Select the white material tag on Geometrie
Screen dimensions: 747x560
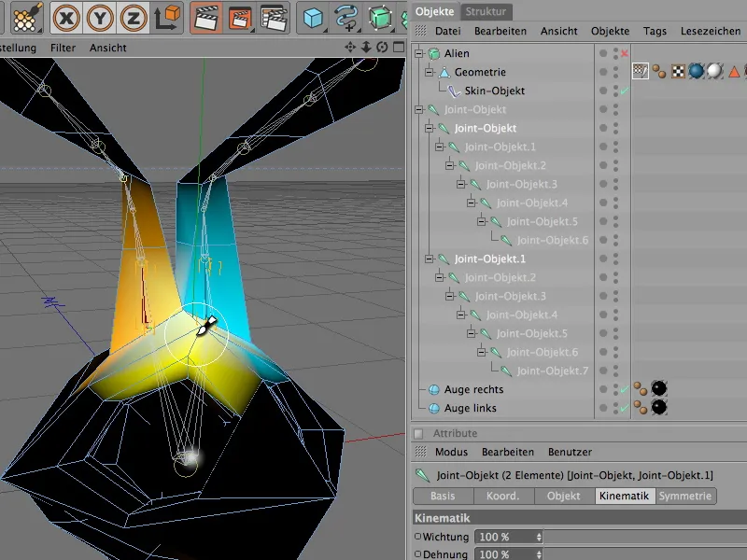[x=714, y=72]
